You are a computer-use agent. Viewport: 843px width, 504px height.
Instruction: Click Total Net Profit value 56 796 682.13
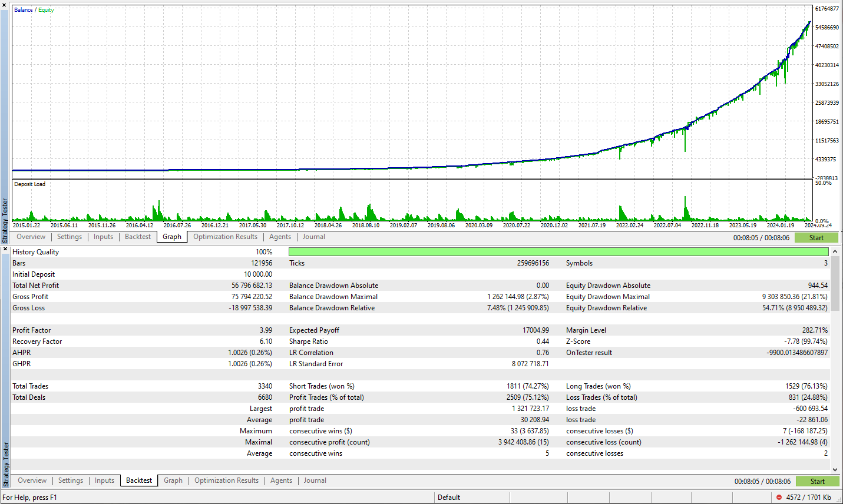coord(252,286)
